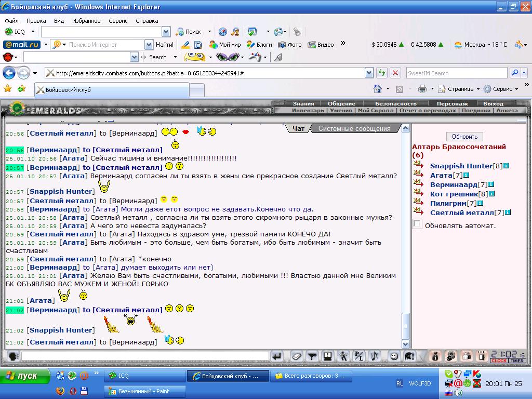Viewport: 532px width, 399px height.
Task: Click the running figure icon
Action: click(343, 356)
